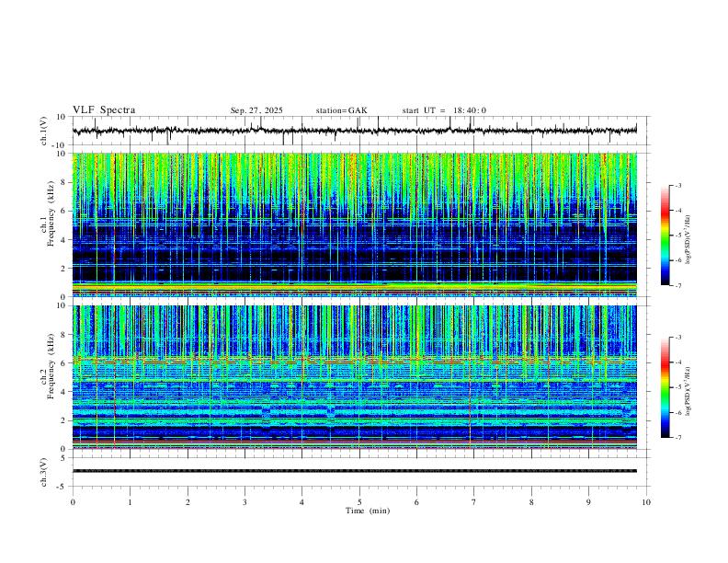Click ch.2 color bar "log(PSD)(V²/Hz)" label
The width and height of the screenshot is (728, 563).
[x=688, y=391]
